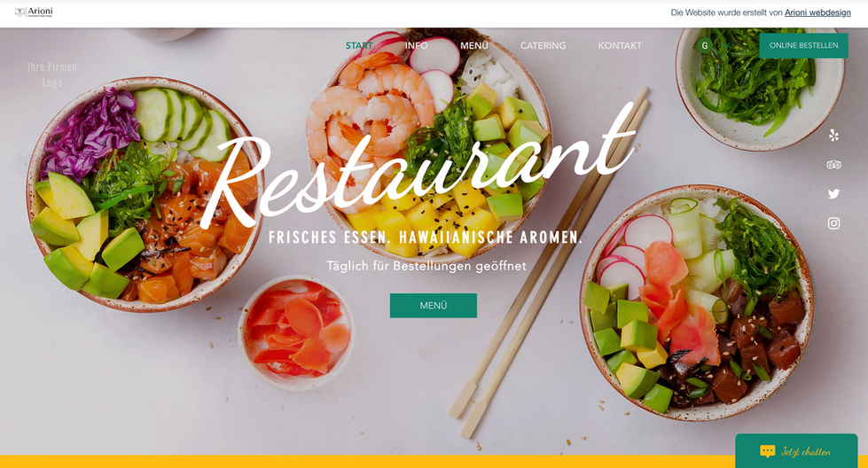Image resolution: width=868 pixels, height=468 pixels.
Task: Click the 'Ihre Firmen Logo' placeholder
Action: click(52, 74)
